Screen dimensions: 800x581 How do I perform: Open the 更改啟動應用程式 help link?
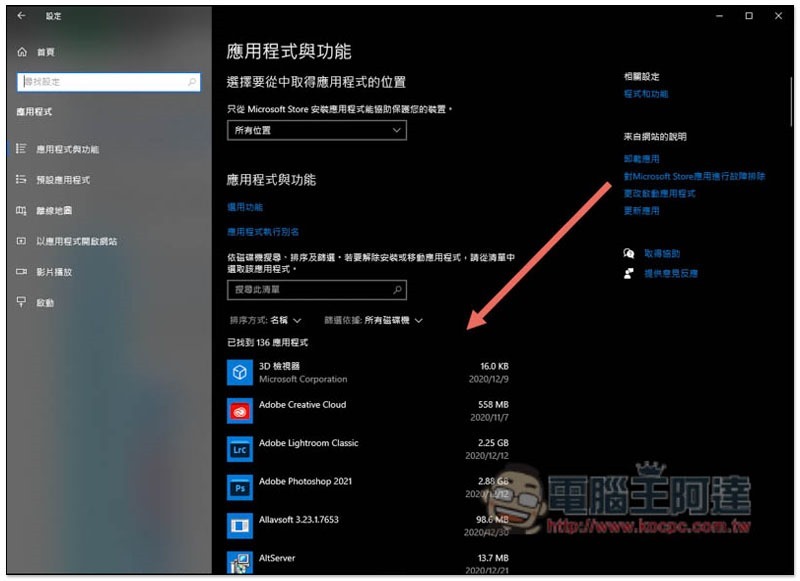(x=659, y=193)
